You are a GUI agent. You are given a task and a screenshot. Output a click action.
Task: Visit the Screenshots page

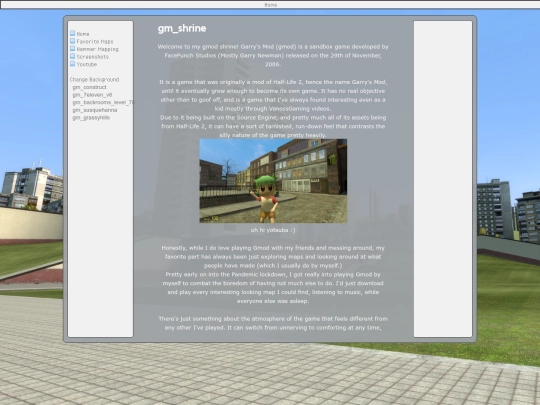(x=92, y=57)
